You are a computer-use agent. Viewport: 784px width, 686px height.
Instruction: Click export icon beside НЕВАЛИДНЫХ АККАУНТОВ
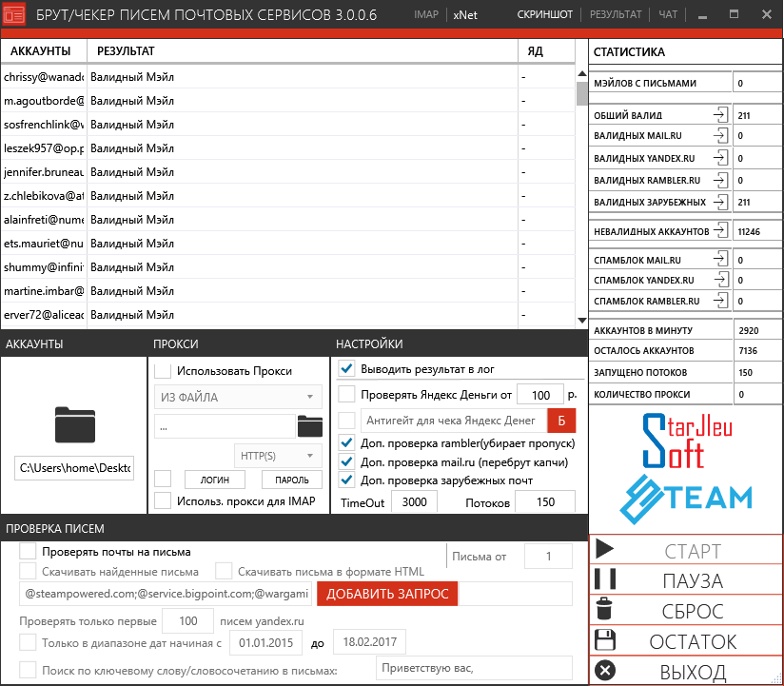720,230
